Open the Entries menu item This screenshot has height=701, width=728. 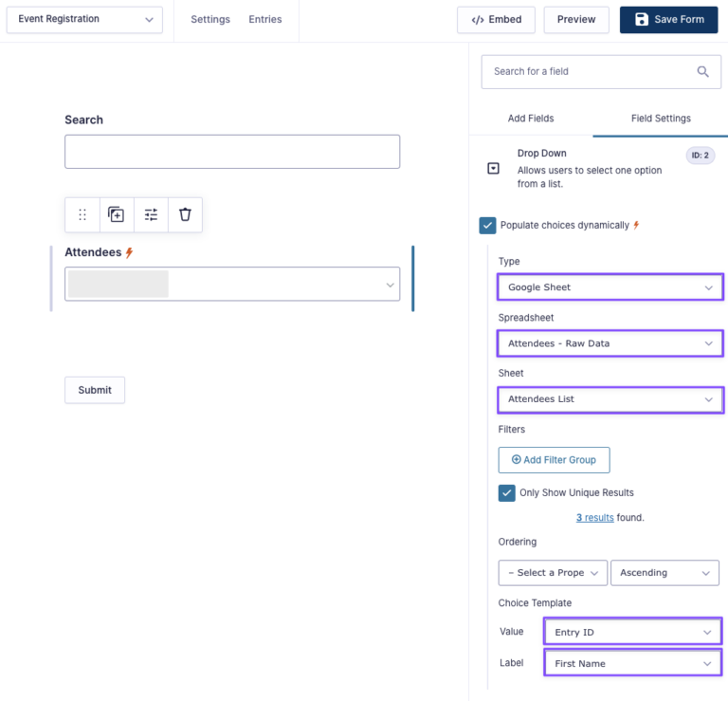(x=264, y=20)
